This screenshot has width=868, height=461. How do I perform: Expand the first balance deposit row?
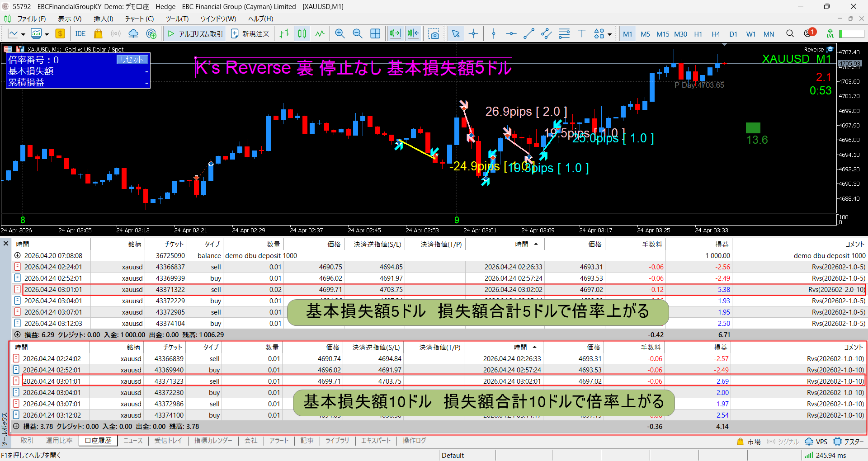point(18,255)
